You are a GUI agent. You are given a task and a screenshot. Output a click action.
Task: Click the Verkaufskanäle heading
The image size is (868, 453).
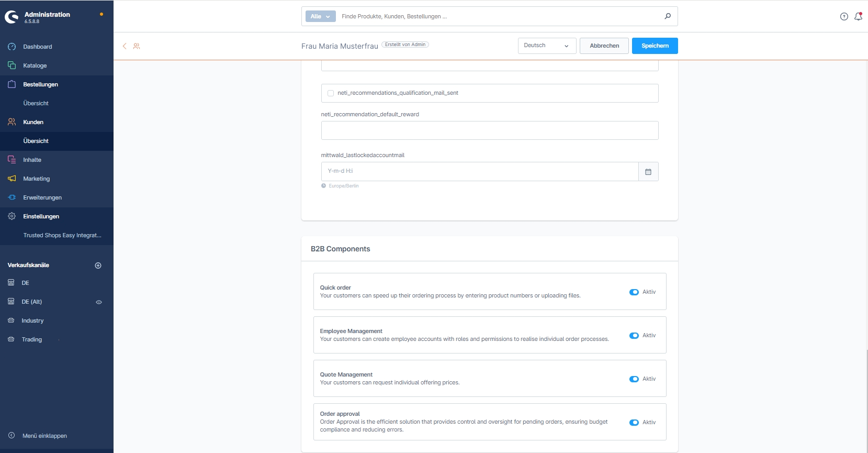coord(28,265)
